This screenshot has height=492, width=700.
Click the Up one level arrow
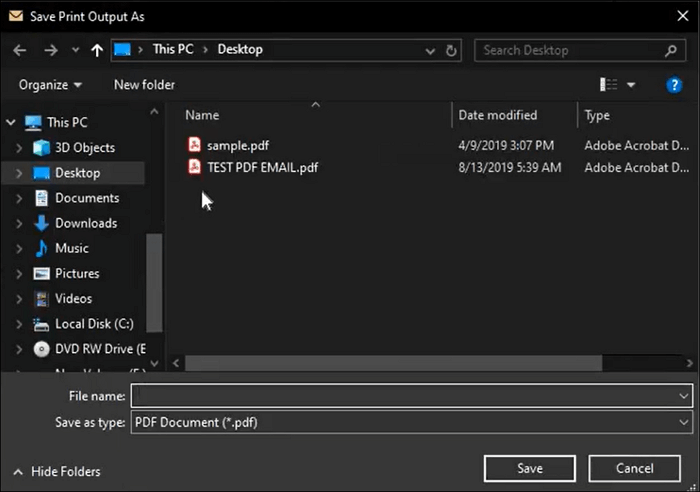[x=96, y=50]
